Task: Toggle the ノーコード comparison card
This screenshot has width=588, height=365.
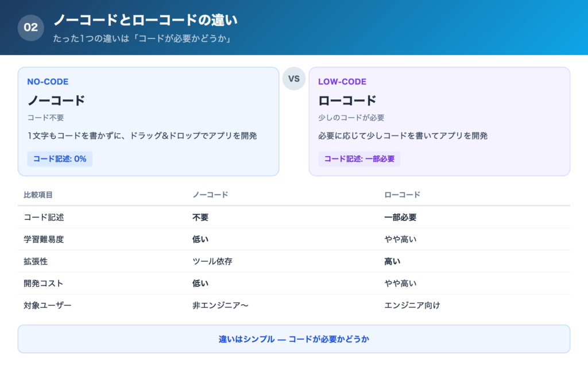Action: (x=149, y=121)
